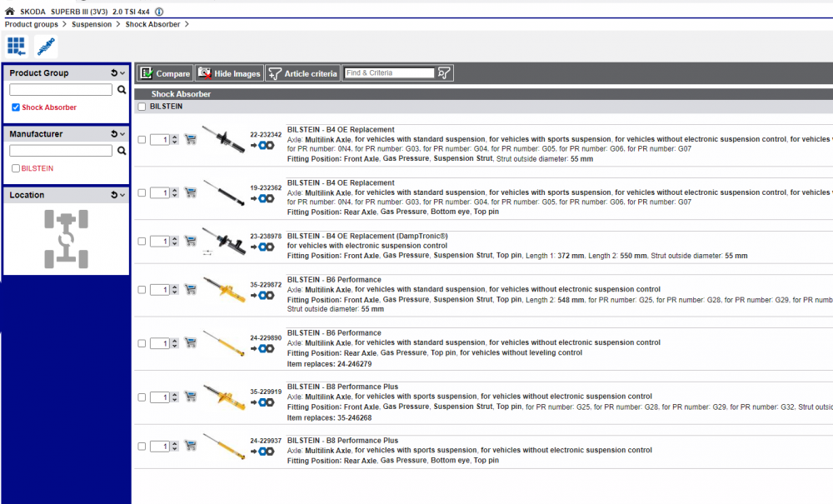Tick checkbox for article 19-232362
This screenshot has width=833, height=504.
coord(142,192)
